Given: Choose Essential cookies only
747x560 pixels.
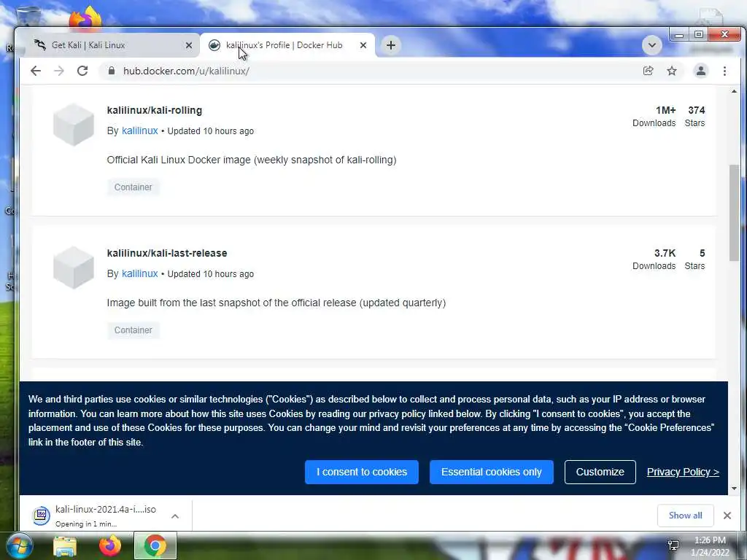Looking at the screenshot, I should pyautogui.click(x=491, y=472).
